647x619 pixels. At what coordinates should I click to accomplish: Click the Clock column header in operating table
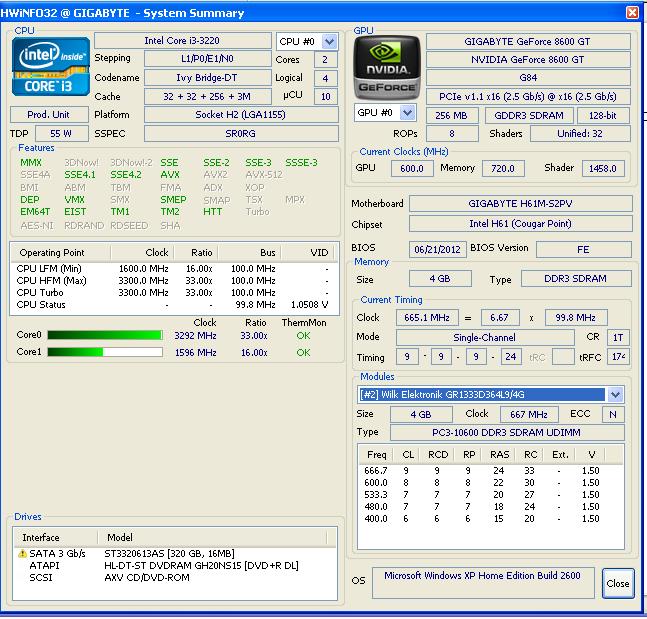point(142,253)
